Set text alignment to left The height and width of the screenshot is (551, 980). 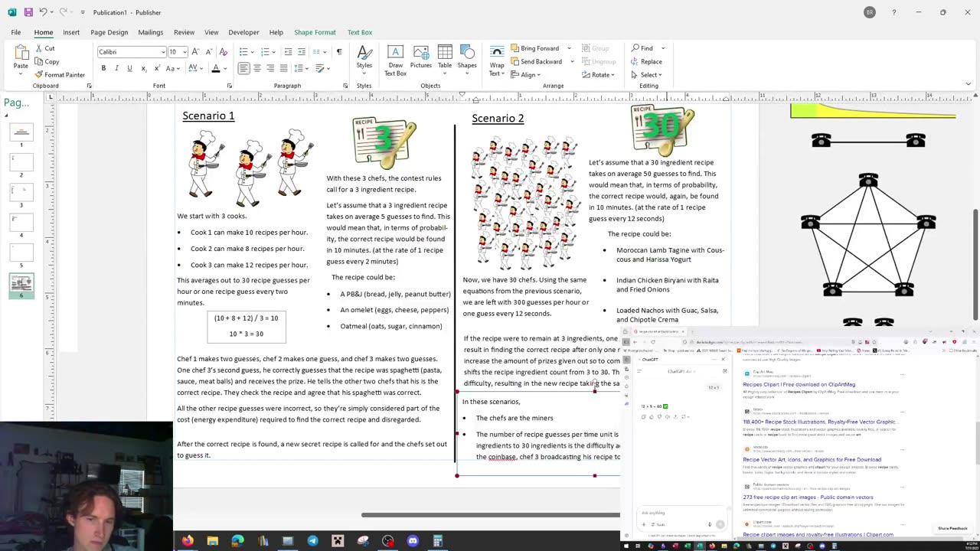tap(243, 69)
